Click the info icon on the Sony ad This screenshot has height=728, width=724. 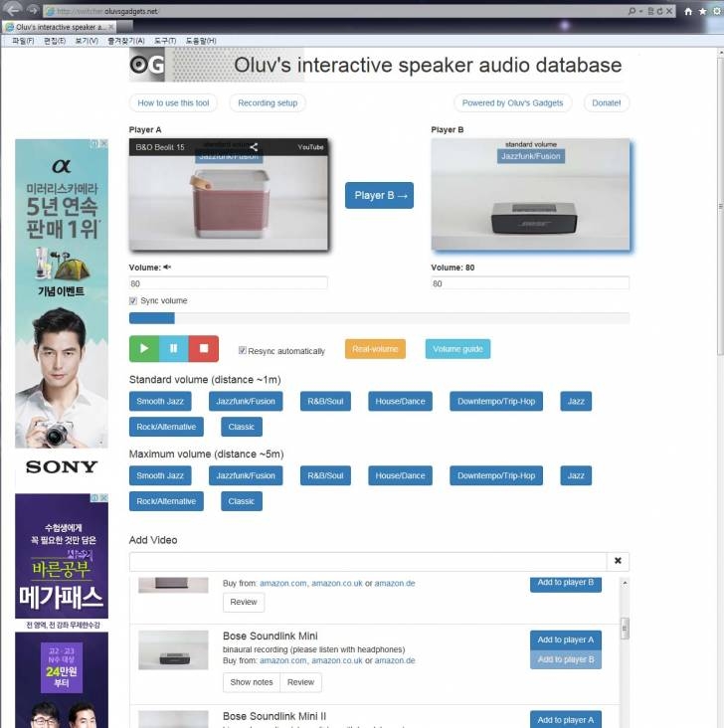pyautogui.click(x=94, y=143)
